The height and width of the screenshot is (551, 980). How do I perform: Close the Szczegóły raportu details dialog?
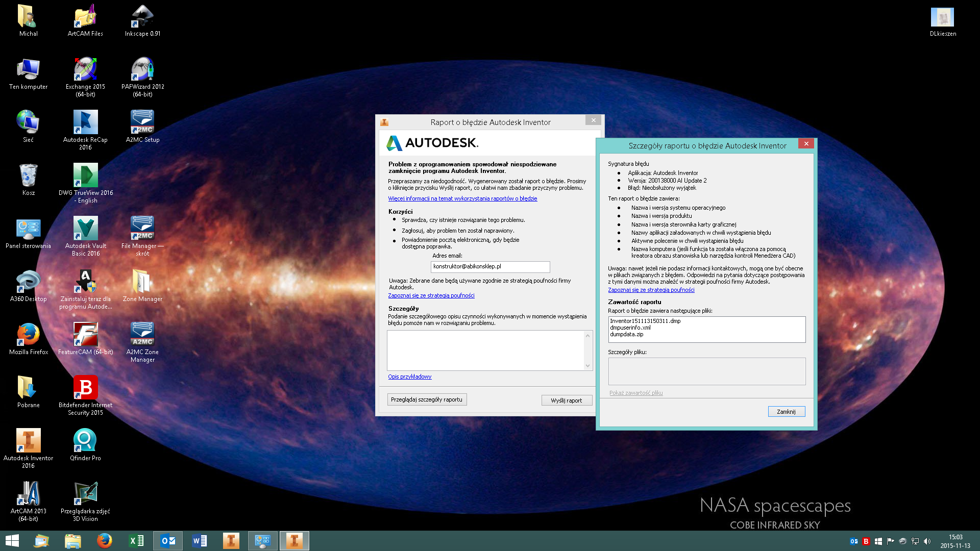(x=806, y=144)
